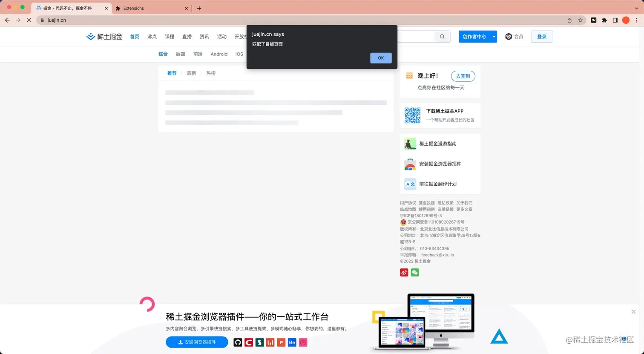Image resolution: width=644 pixels, height=354 pixels.
Task: Open 京公网安备11010802026719号 link
Action: click(x=436, y=222)
